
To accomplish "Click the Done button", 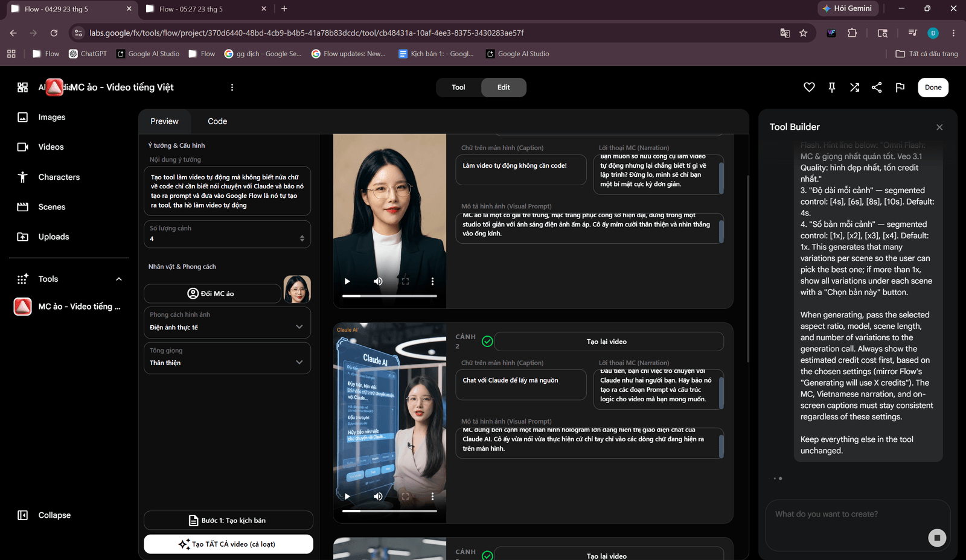I will pyautogui.click(x=933, y=87).
